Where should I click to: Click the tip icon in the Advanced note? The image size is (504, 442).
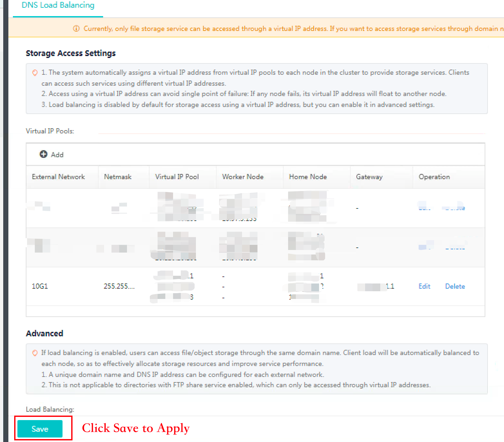click(x=35, y=353)
